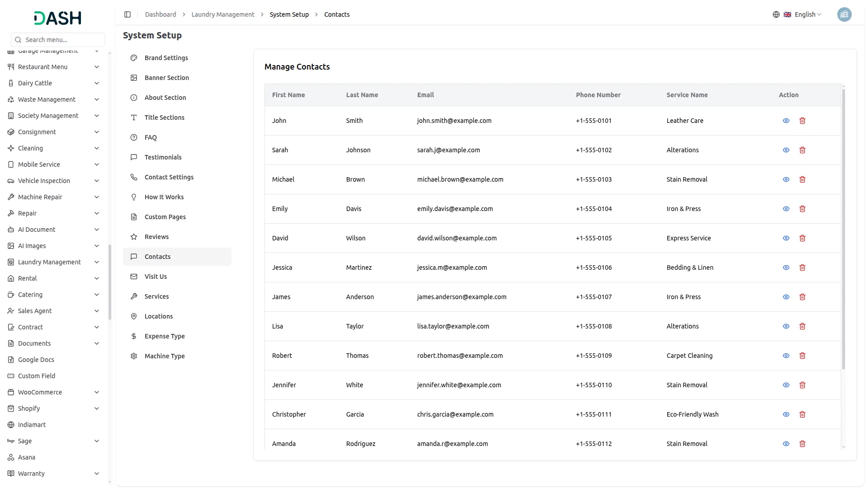Click the Laundry Management breadcrumb link
The height and width of the screenshot is (488, 868).
click(223, 14)
